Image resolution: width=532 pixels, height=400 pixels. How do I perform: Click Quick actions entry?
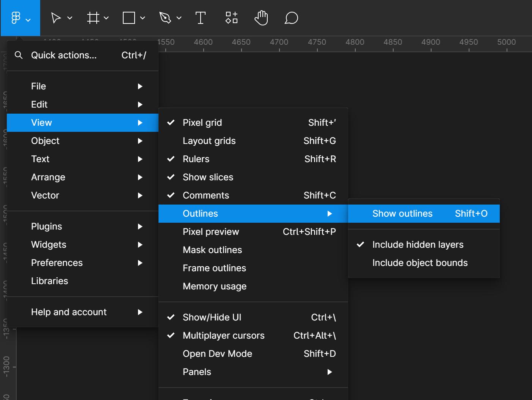(83, 55)
